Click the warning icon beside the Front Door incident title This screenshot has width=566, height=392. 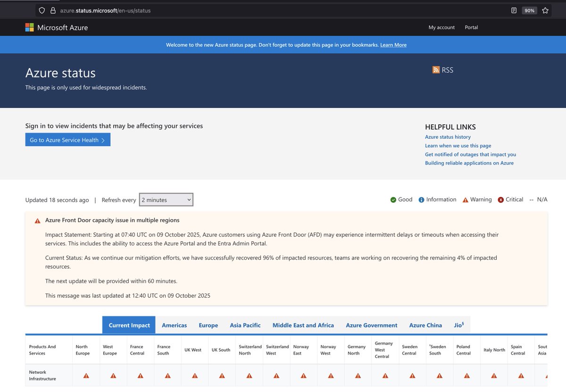[x=37, y=220]
